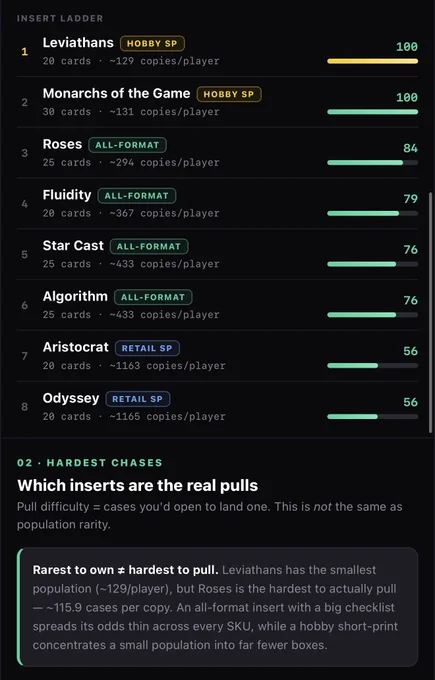Click the rank number 1 beside Leviathans
The height and width of the screenshot is (680, 435).
point(25,52)
